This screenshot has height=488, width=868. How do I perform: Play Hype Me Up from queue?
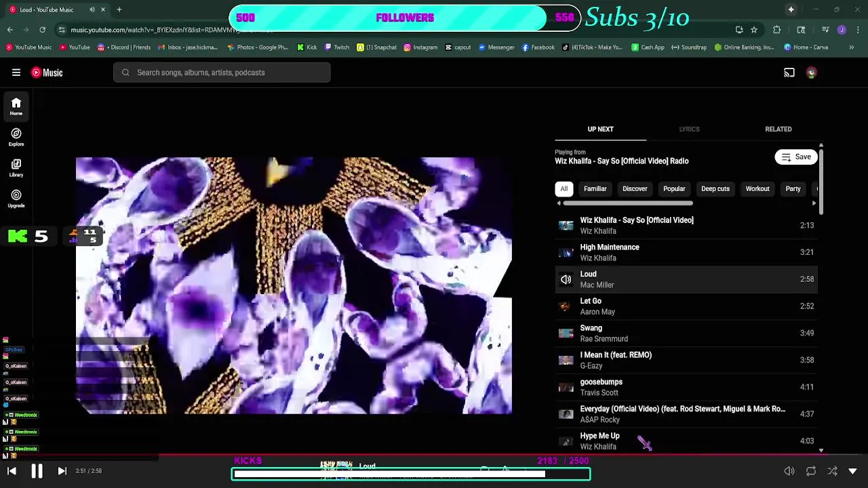pyautogui.click(x=686, y=441)
